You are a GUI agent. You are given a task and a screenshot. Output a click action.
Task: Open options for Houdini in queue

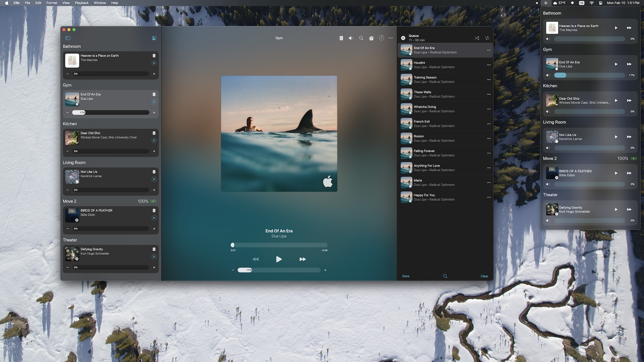point(489,65)
